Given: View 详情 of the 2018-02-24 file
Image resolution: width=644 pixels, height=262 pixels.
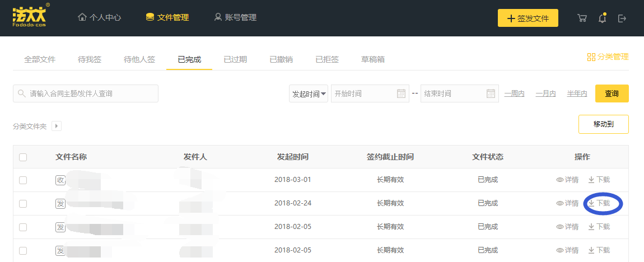Looking at the screenshot, I should point(567,203).
